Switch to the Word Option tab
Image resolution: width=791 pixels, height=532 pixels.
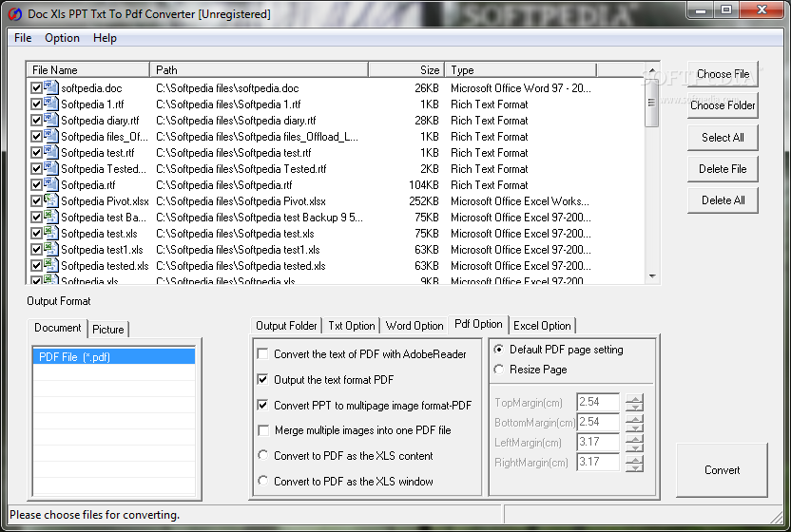point(415,326)
